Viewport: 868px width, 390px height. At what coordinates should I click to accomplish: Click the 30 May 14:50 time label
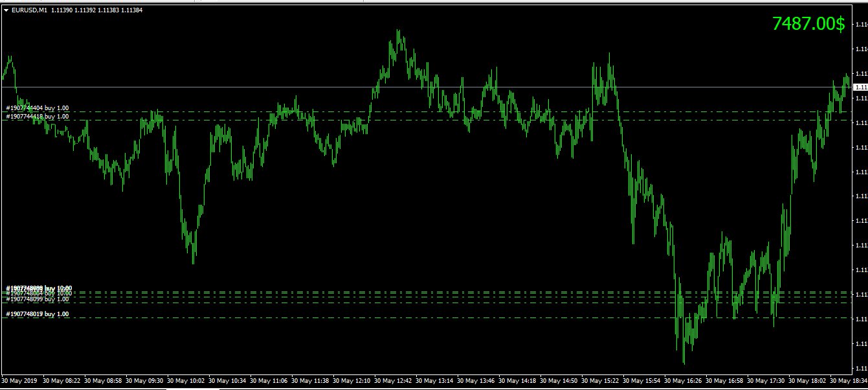pyautogui.click(x=559, y=381)
